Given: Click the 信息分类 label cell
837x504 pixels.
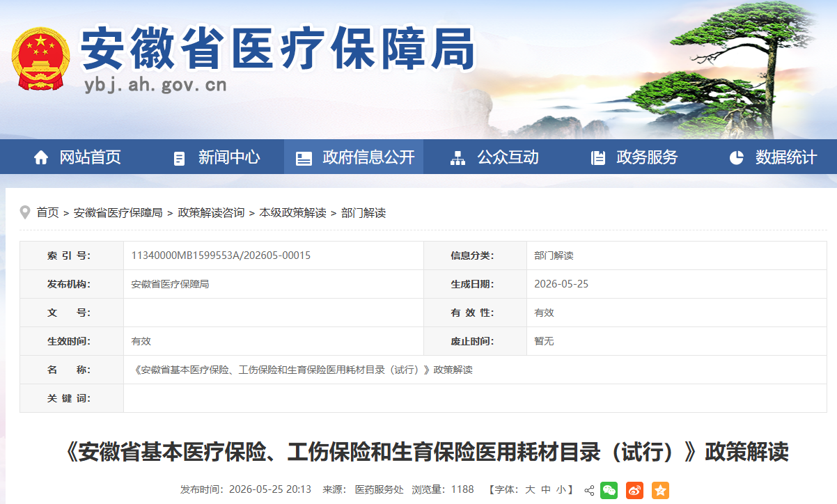Looking at the screenshot, I should 475,255.
